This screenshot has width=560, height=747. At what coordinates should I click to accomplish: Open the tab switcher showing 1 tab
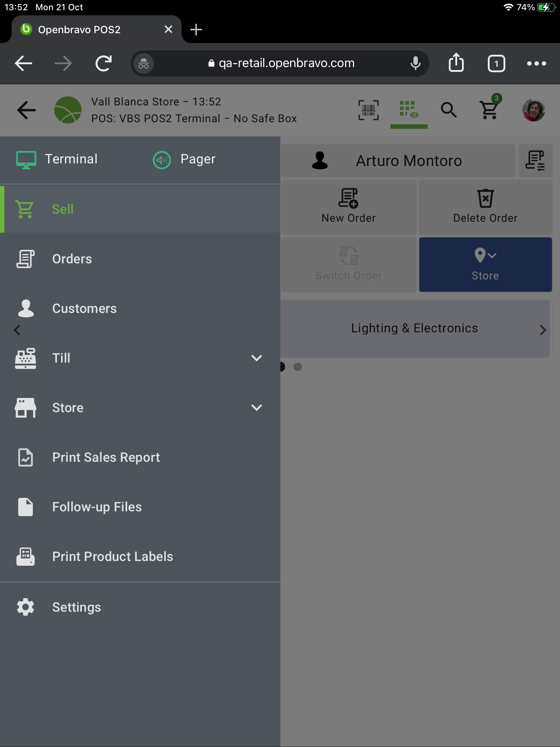click(x=496, y=64)
